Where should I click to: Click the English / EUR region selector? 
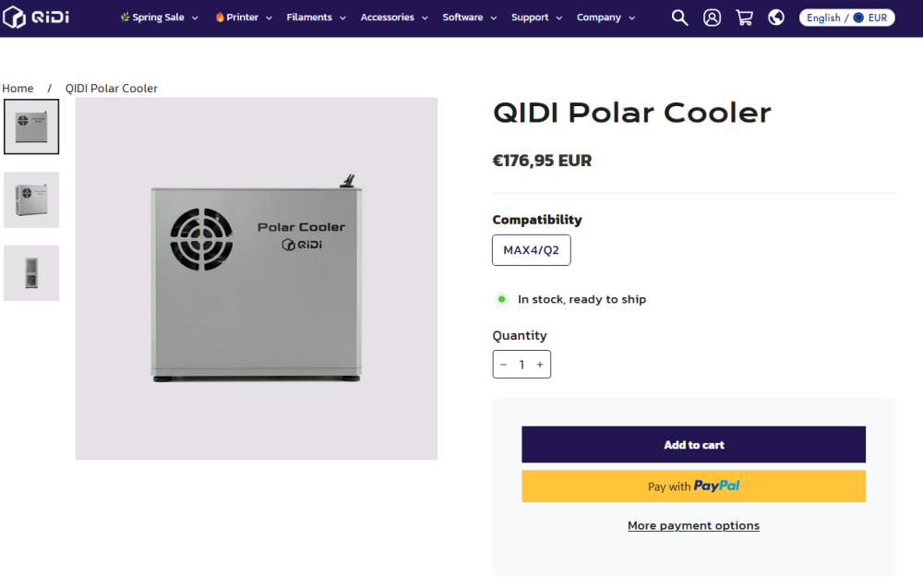(x=846, y=17)
